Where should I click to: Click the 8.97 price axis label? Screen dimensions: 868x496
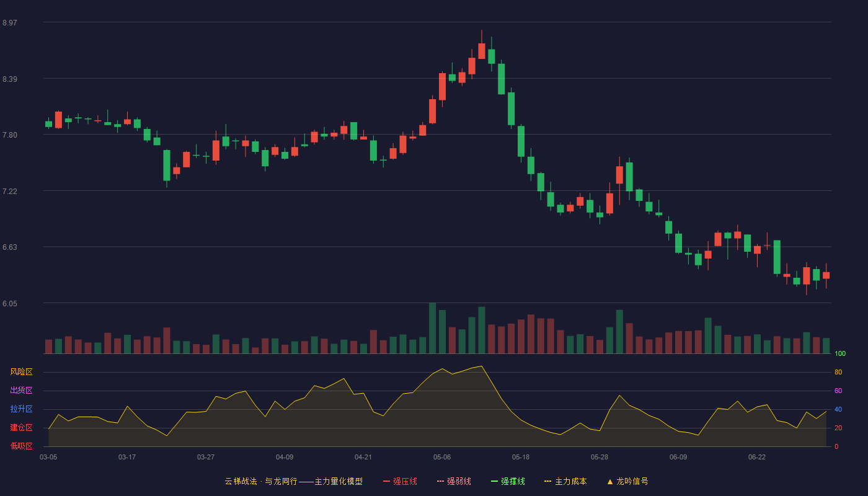10,23
